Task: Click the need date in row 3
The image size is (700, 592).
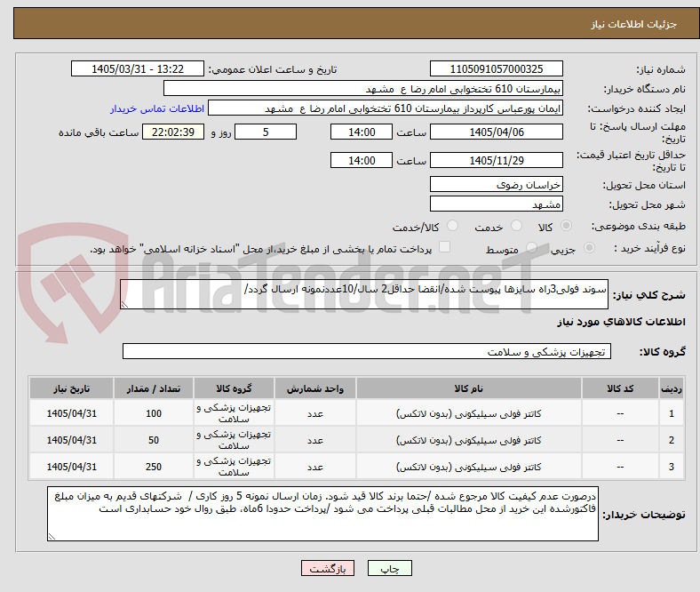Action: pos(71,467)
